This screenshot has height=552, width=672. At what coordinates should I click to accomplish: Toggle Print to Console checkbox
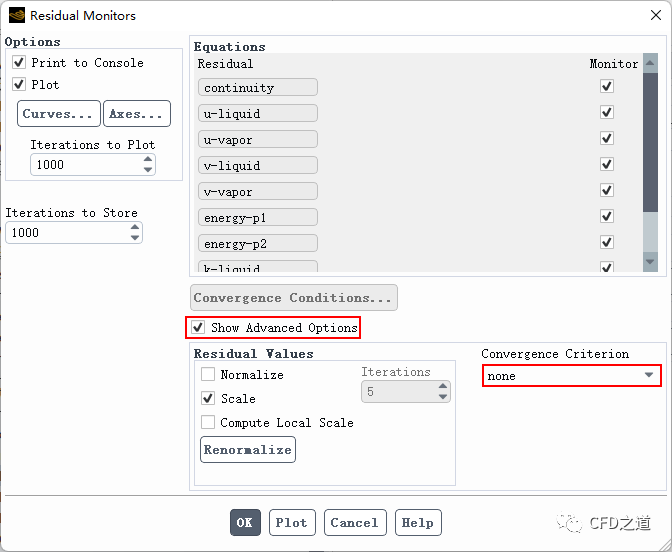[19, 63]
